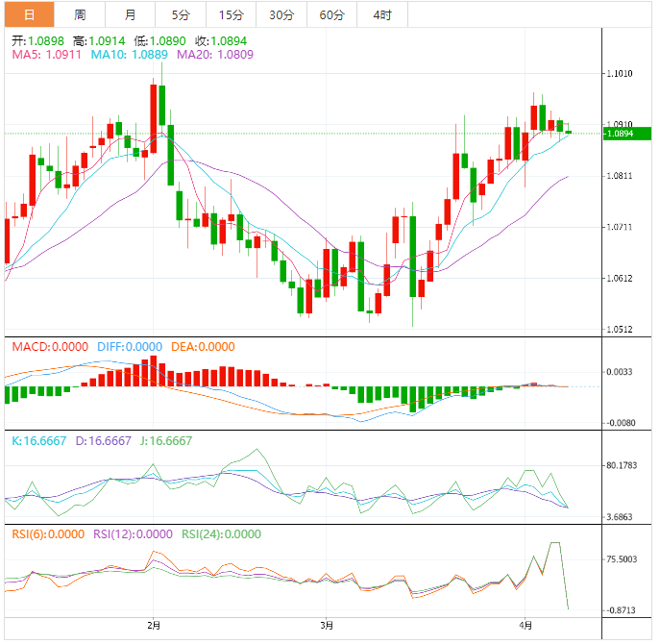The image size is (660, 644).
Task: Click the DEA: 0.0000 label
Action: click(x=202, y=347)
